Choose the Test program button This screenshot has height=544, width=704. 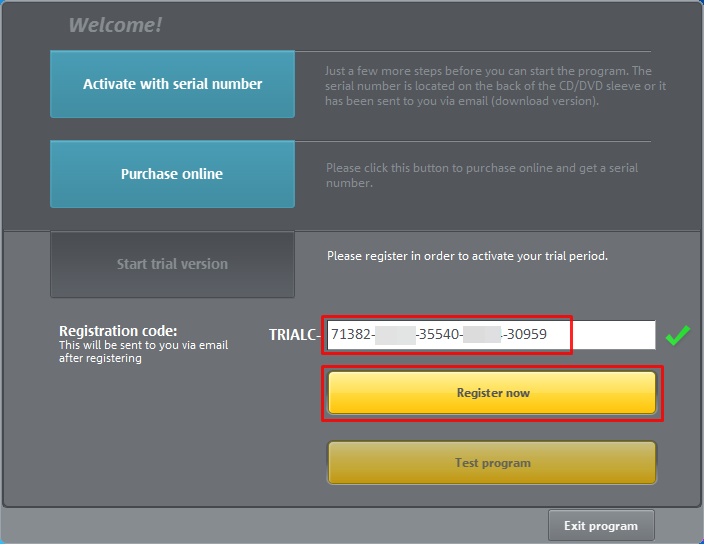point(492,463)
